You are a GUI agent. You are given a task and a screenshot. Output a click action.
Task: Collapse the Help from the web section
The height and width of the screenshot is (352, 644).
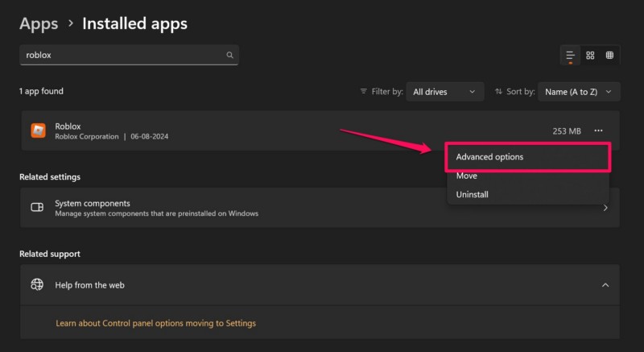(x=605, y=285)
